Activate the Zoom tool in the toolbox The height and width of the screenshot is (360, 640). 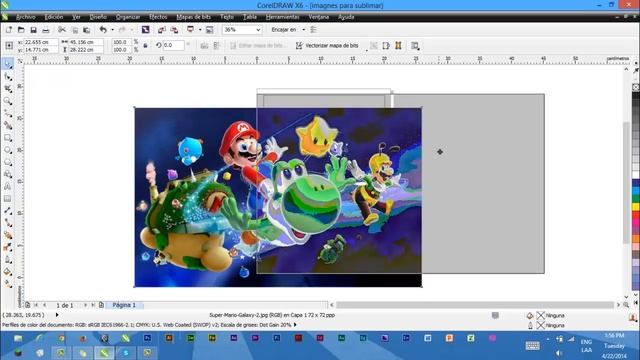click(8, 101)
